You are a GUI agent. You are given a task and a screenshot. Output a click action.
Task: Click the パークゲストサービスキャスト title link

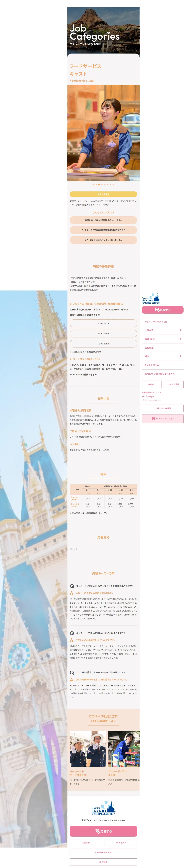pyautogui.click(x=79, y=773)
